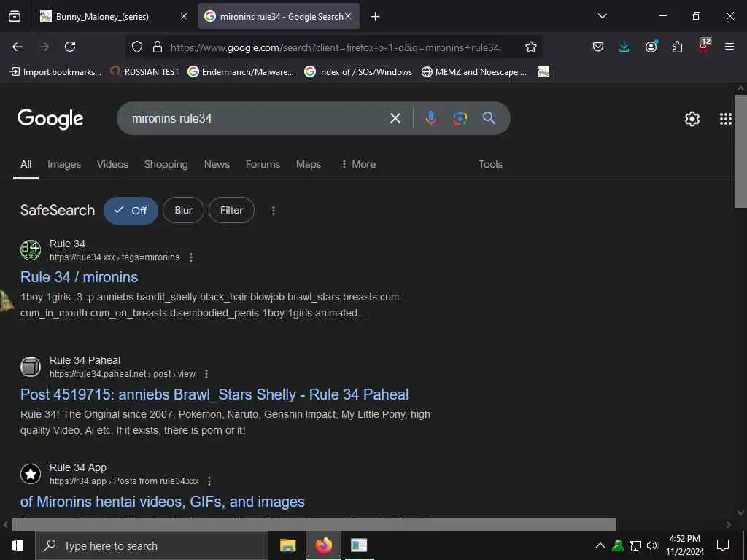Open the volume control in tray
Viewport: 747px width, 560px height.
coord(652,545)
